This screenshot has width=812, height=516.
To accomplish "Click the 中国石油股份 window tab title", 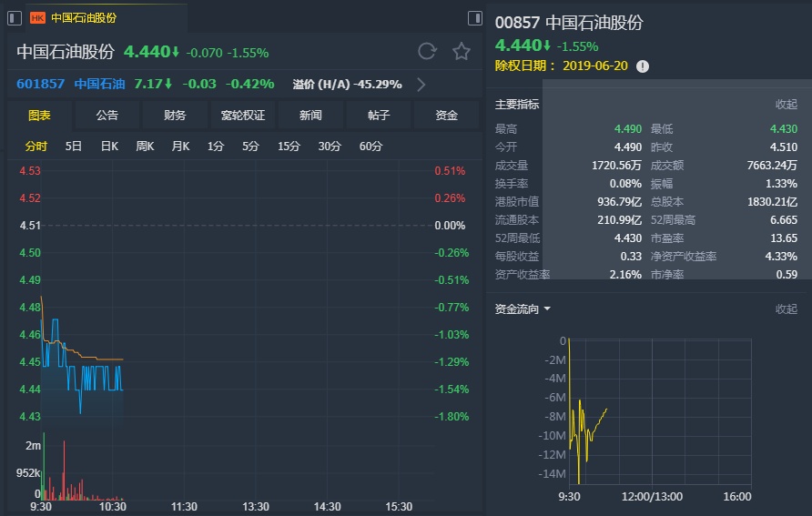I will (x=84, y=18).
